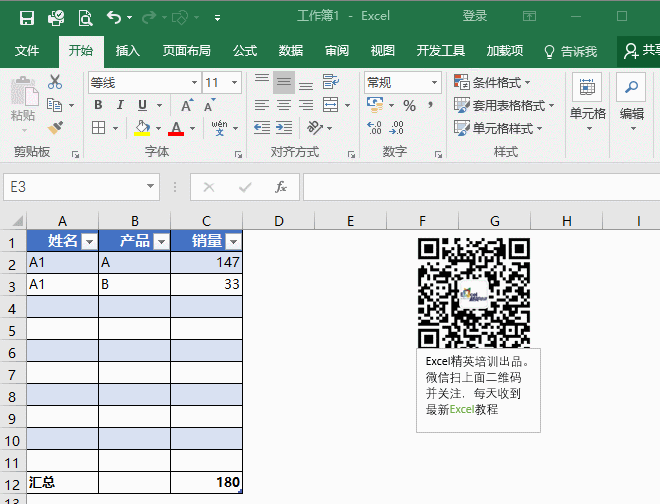This screenshot has height=504, width=660.
Task: Open the 销量 column filter dropdown
Action: pos(233,241)
